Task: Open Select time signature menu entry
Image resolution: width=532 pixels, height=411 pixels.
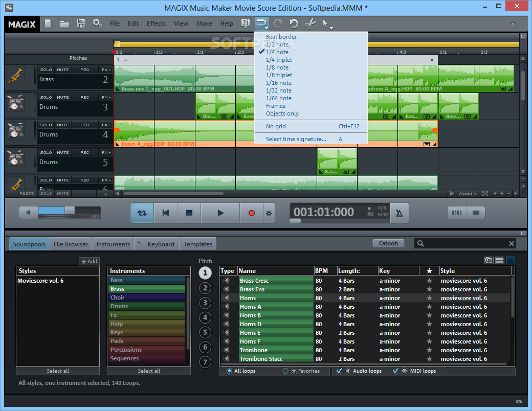Action: [311, 139]
